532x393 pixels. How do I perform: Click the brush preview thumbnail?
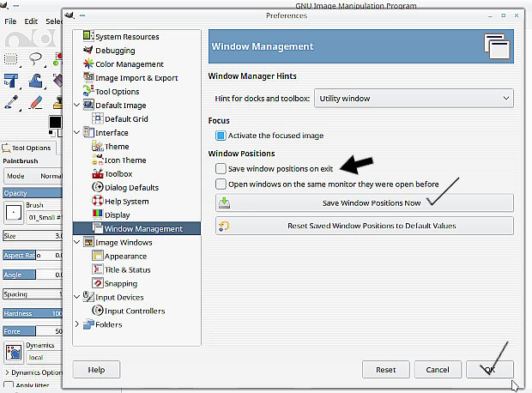14,213
